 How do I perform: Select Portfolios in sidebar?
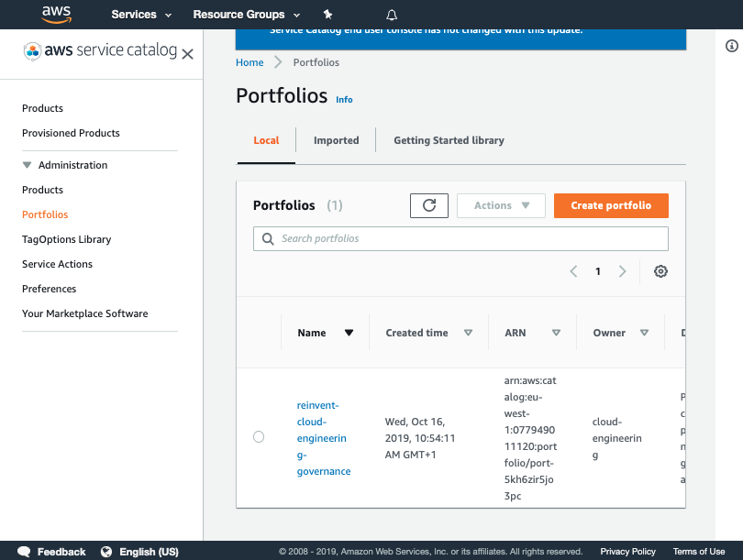(45, 214)
